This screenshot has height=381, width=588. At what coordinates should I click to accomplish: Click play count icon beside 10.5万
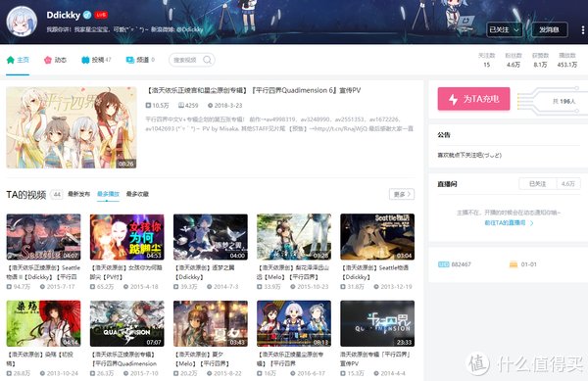148,105
